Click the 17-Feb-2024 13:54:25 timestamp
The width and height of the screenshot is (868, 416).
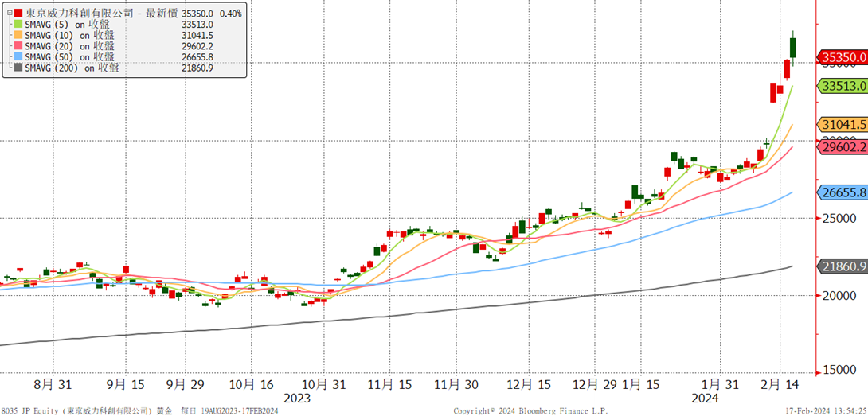[x=827, y=411]
